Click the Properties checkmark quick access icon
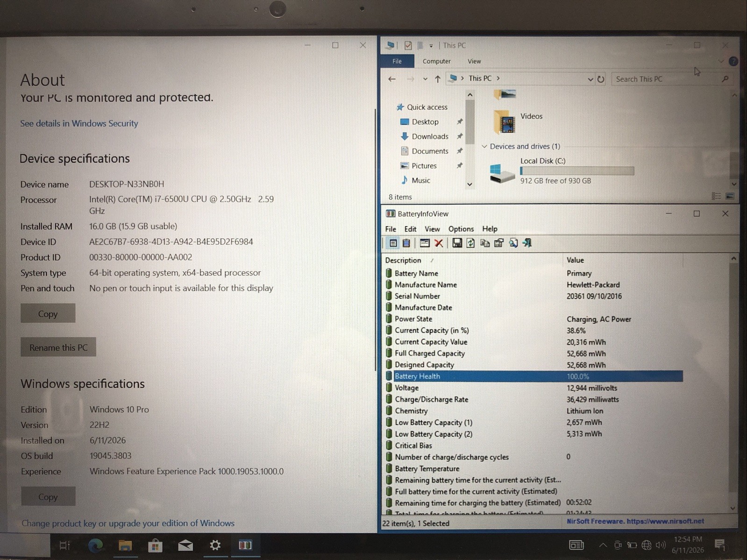747x560 pixels. [x=408, y=45]
